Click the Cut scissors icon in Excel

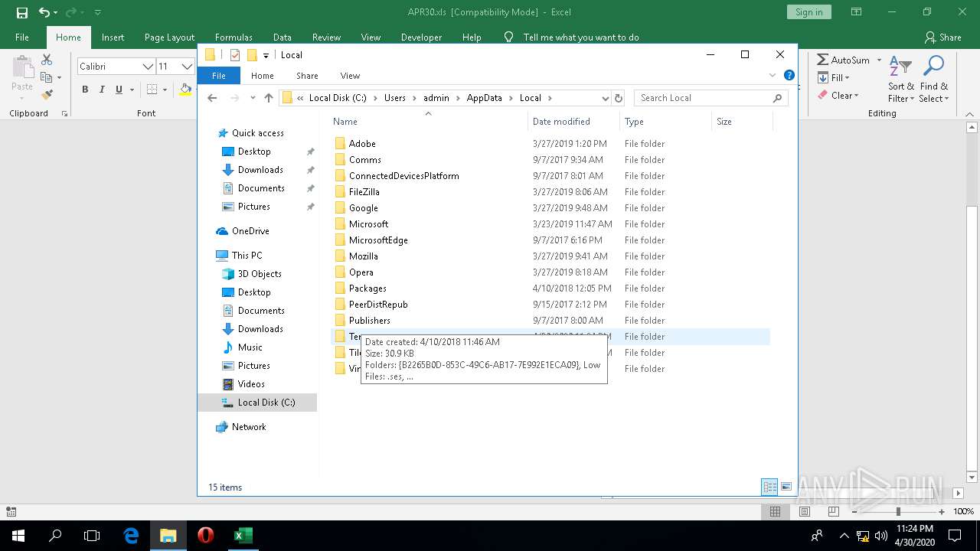47,60
